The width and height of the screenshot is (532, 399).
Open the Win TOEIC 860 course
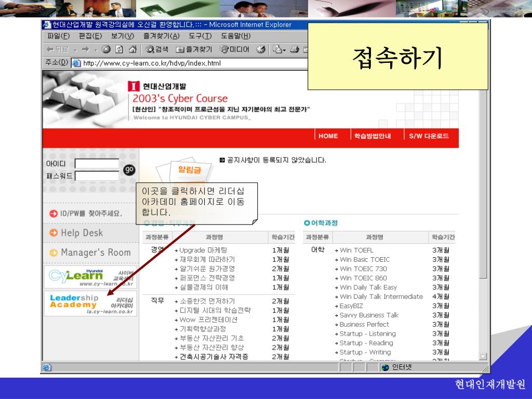pyautogui.click(x=363, y=278)
